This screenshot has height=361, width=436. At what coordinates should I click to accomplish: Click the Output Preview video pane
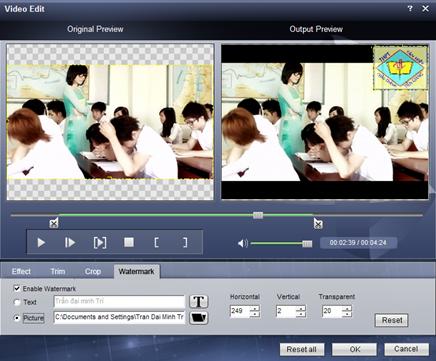point(325,122)
